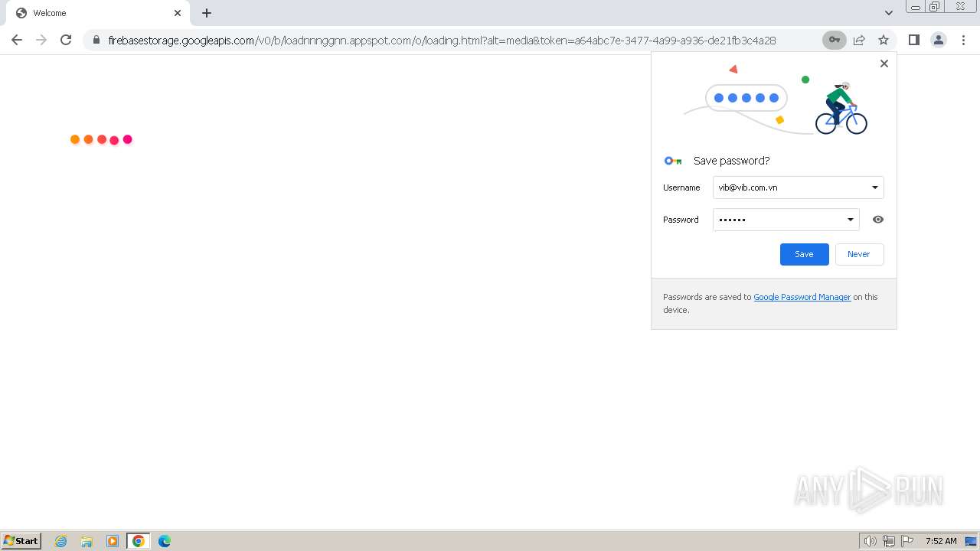Select the Welcome tab
Viewport: 980px width, 551px height.
[97, 13]
